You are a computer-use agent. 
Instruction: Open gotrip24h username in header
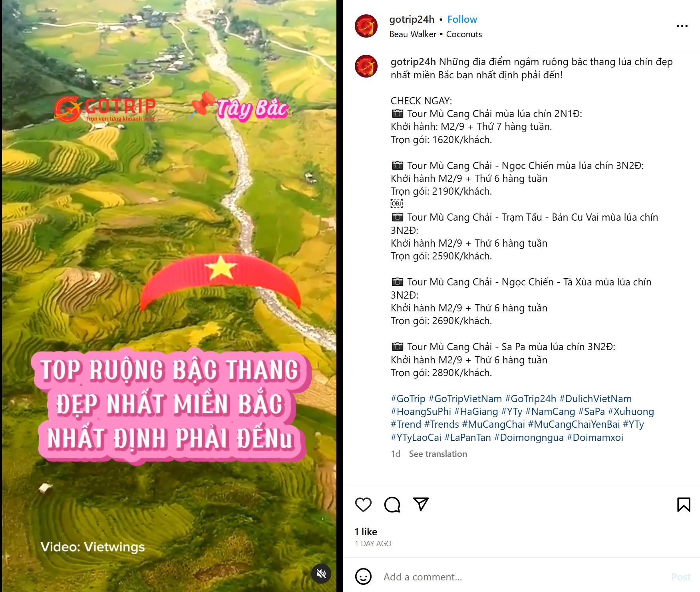coord(412,19)
